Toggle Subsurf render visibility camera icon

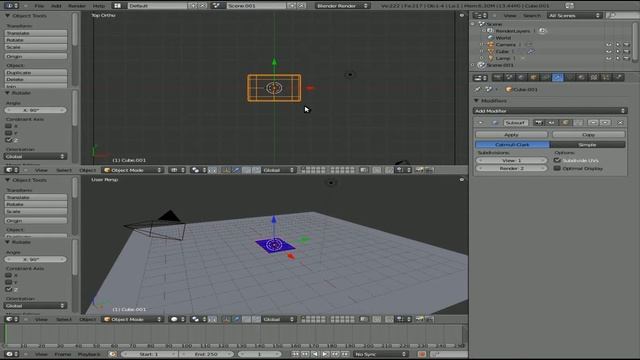click(539, 122)
